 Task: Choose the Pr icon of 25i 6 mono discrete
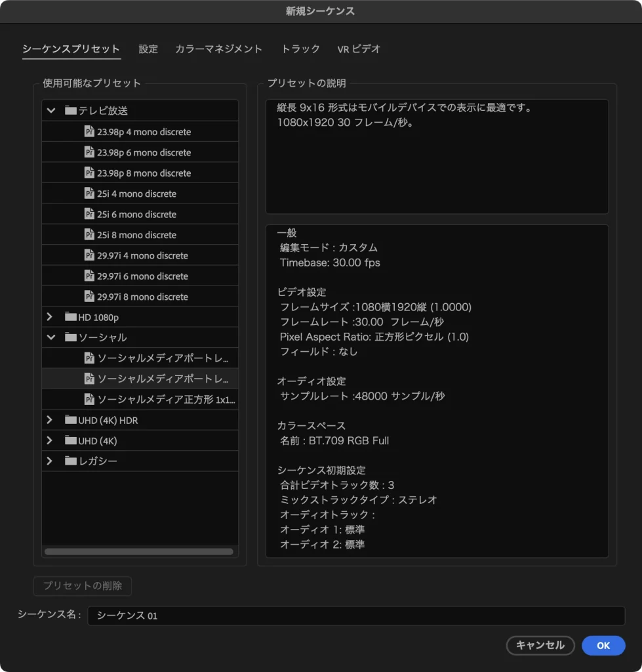(89, 214)
